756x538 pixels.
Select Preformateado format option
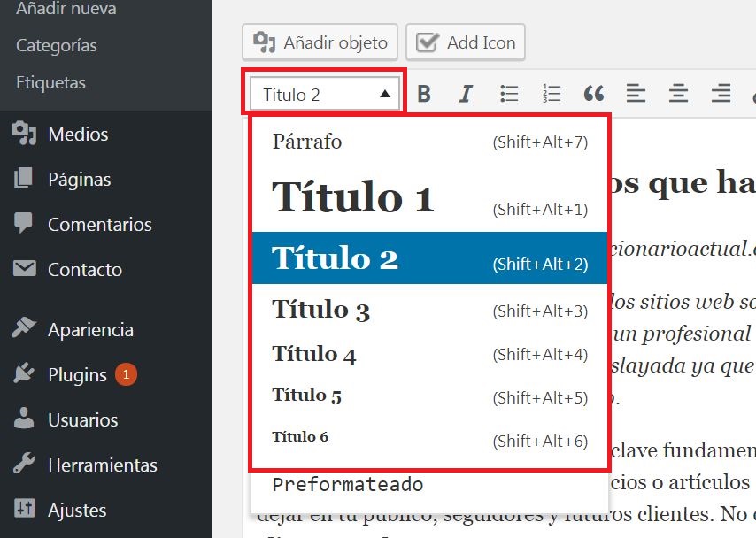(x=429, y=485)
